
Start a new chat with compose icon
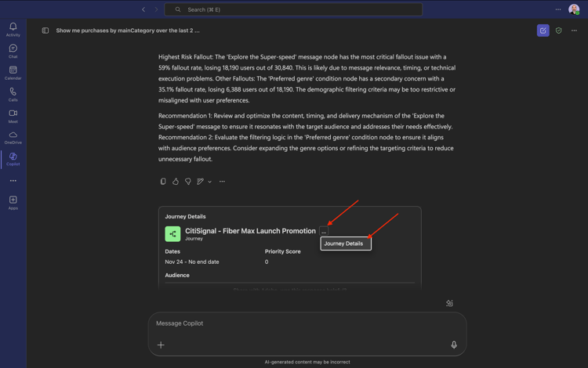point(543,31)
